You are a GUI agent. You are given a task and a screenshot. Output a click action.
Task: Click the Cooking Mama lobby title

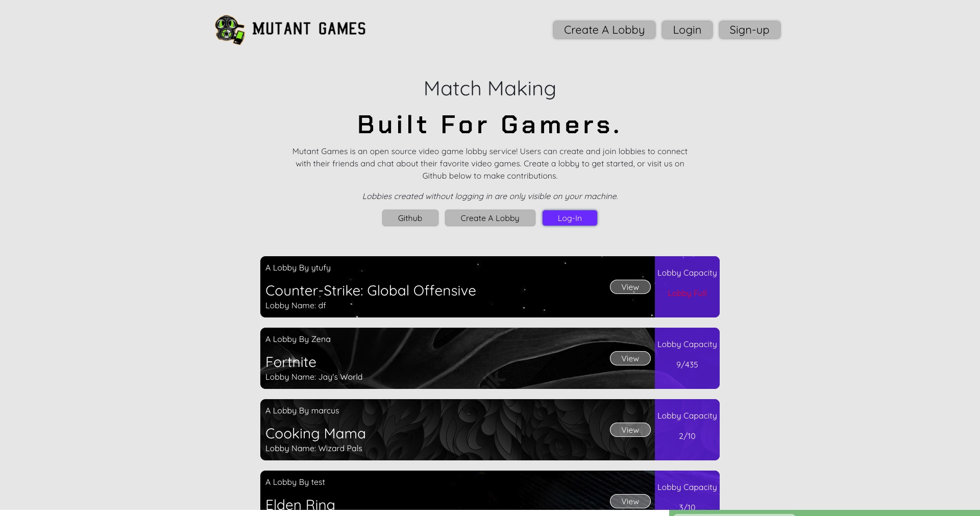click(315, 434)
